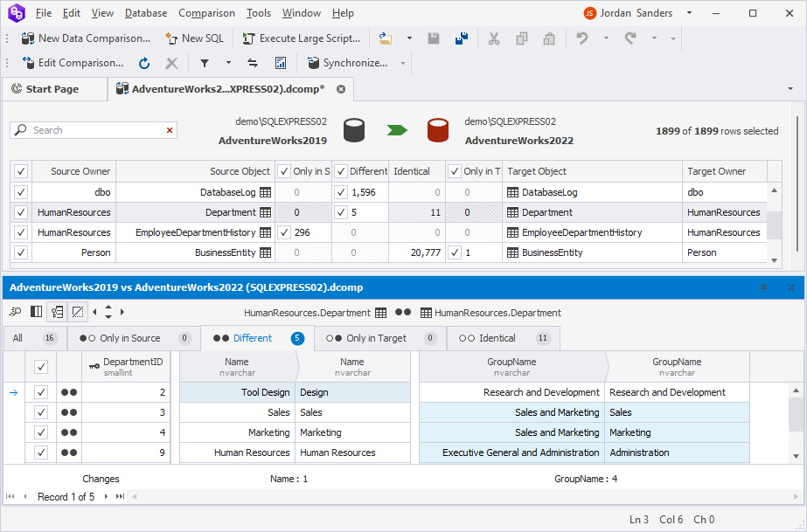Click the Cut scissors icon

[494, 38]
